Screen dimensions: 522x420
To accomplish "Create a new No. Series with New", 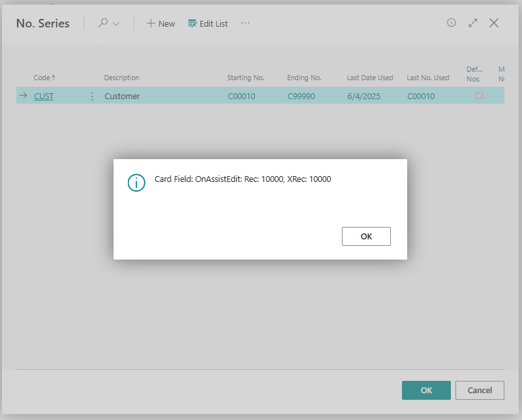I will coord(161,23).
